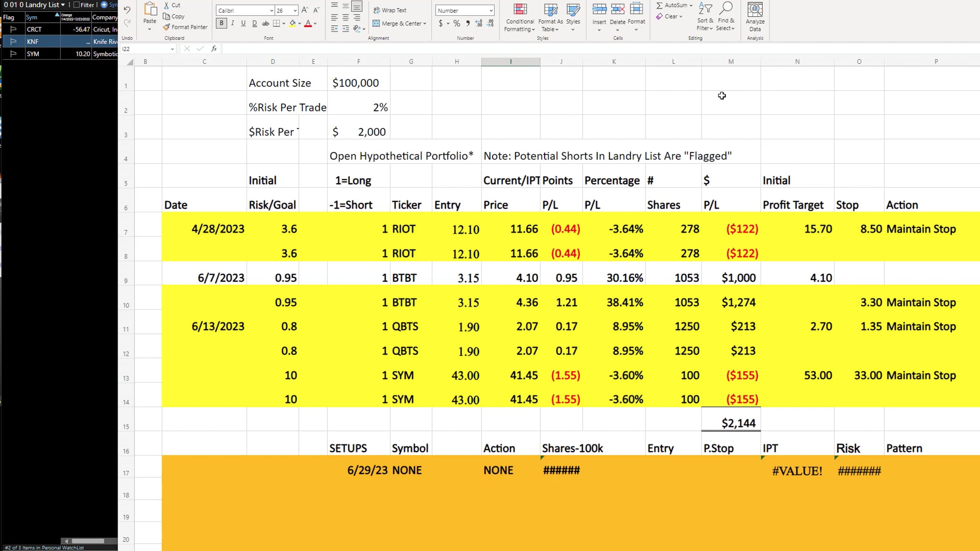
Task: Select the select-all corner triangle
Action: tap(129, 62)
